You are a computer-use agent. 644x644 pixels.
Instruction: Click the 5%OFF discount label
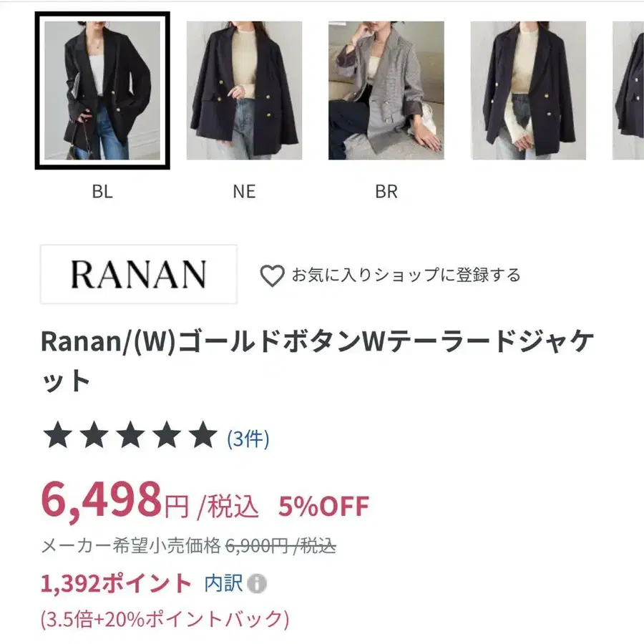[324, 506]
